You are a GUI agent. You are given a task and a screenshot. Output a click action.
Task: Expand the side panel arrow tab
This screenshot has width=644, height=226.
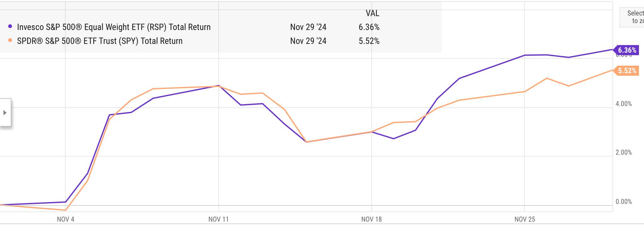(5, 113)
